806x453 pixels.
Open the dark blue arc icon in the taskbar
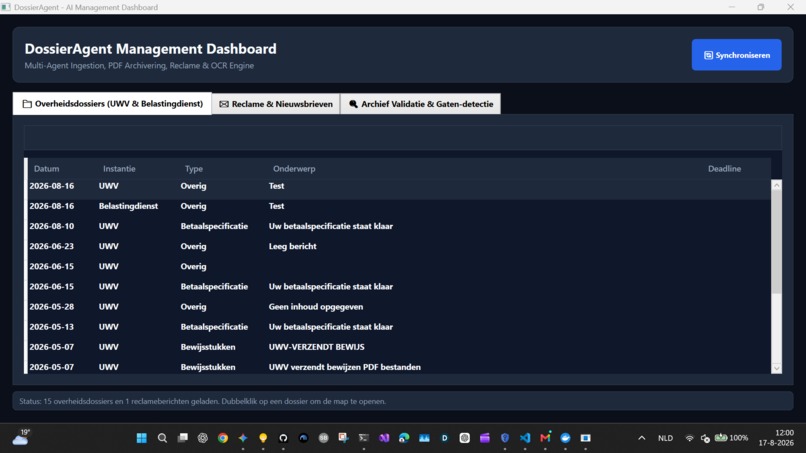303,438
